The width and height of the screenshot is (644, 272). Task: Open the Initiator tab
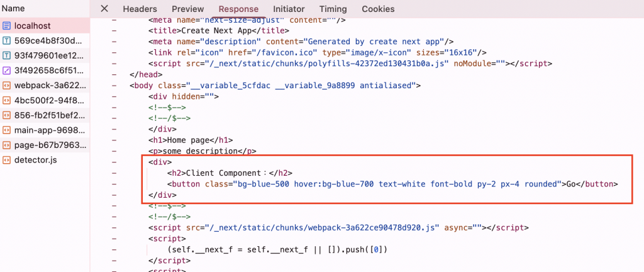[x=289, y=9]
